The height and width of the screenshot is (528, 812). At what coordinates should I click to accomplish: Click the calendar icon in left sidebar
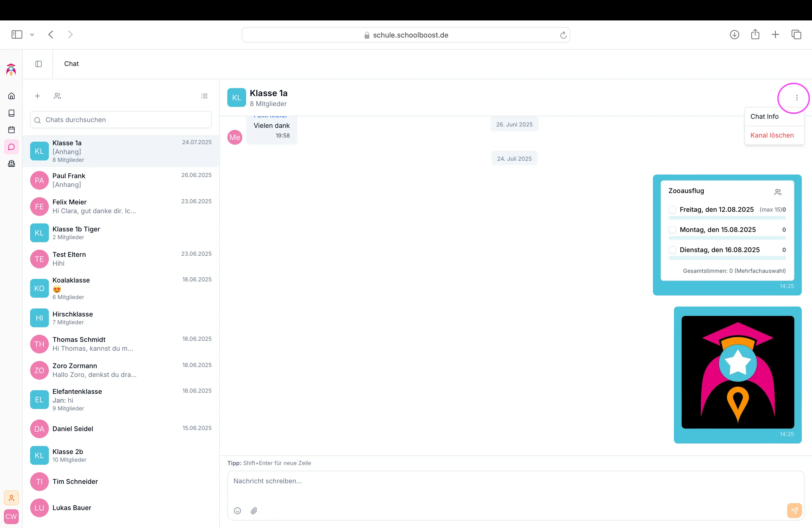point(11,130)
